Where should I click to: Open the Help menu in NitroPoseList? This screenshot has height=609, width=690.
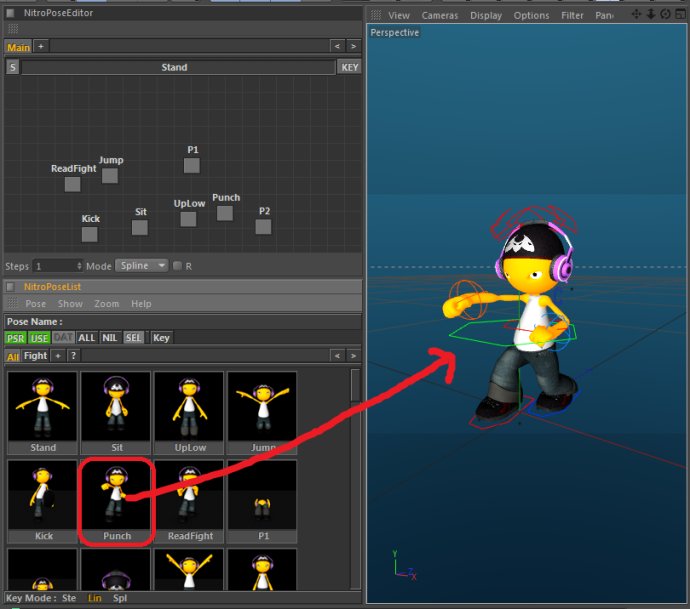(x=141, y=304)
